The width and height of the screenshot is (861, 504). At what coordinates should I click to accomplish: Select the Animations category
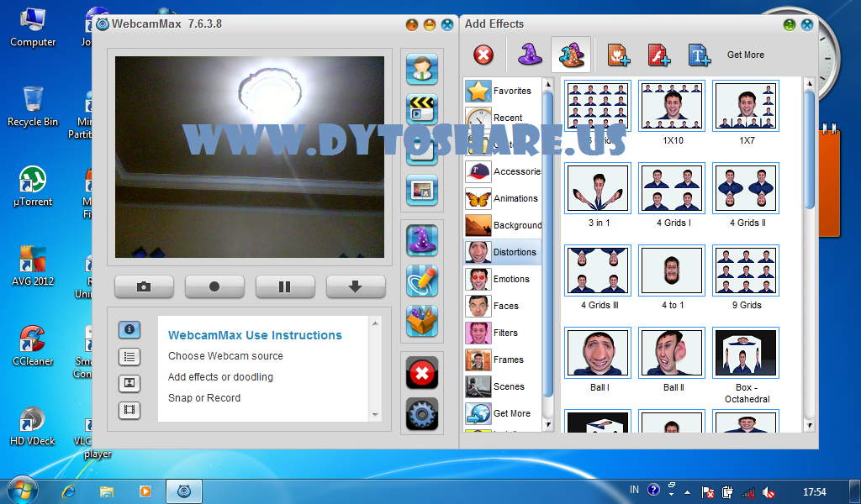click(x=503, y=198)
